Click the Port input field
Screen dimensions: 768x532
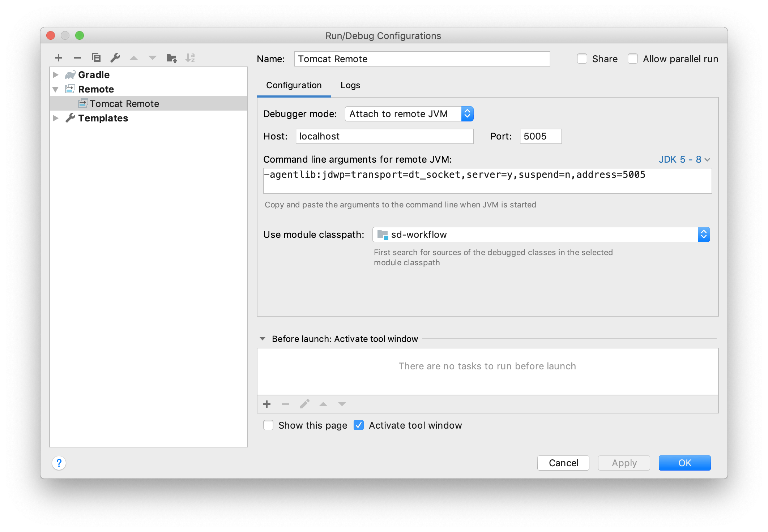point(540,136)
